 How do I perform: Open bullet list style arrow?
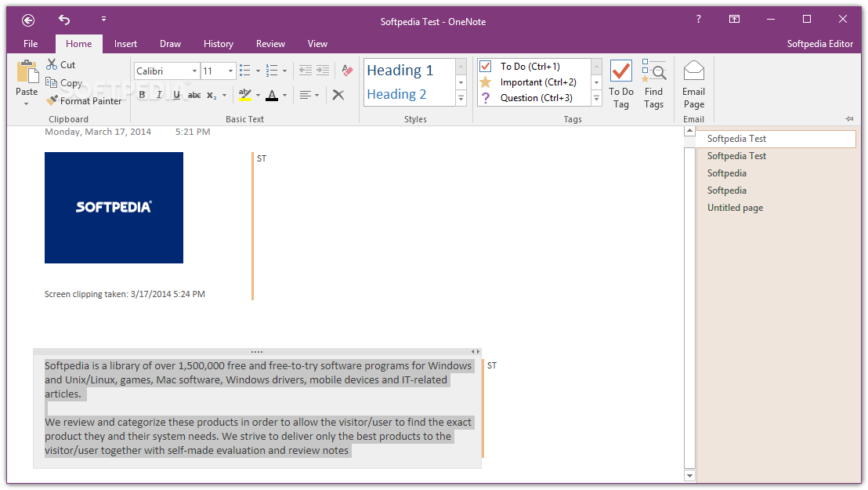pos(258,71)
